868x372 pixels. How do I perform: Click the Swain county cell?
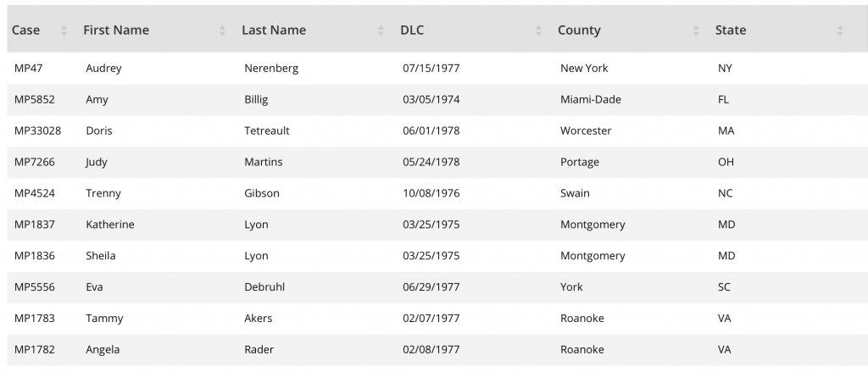[575, 193]
